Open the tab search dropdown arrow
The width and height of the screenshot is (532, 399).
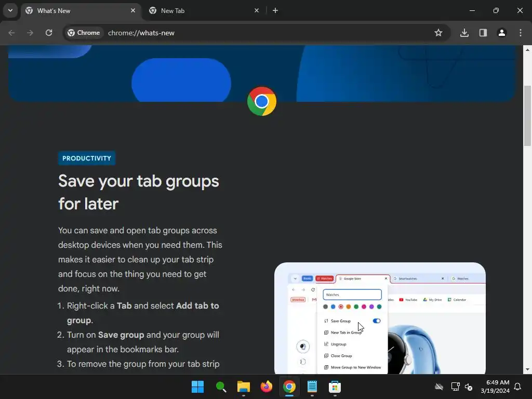point(10,10)
